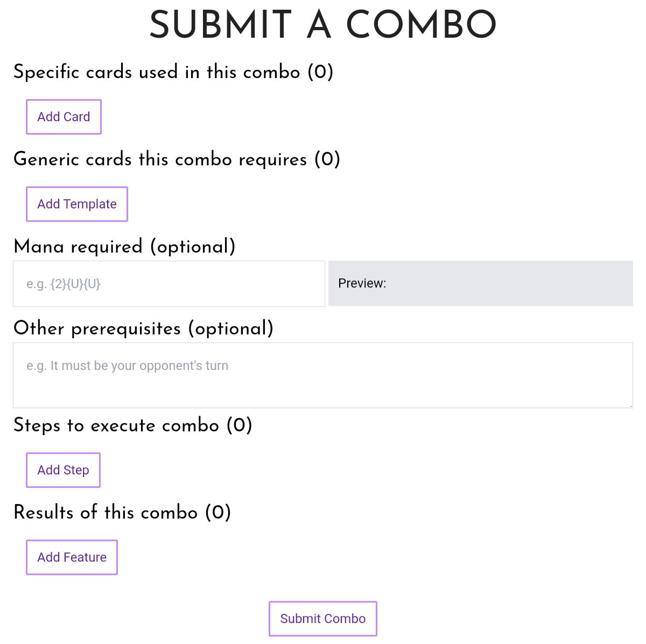This screenshot has width=646, height=644.
Task: Click the Add Card button
Action: pyautogui.click(x=64, y=117)
